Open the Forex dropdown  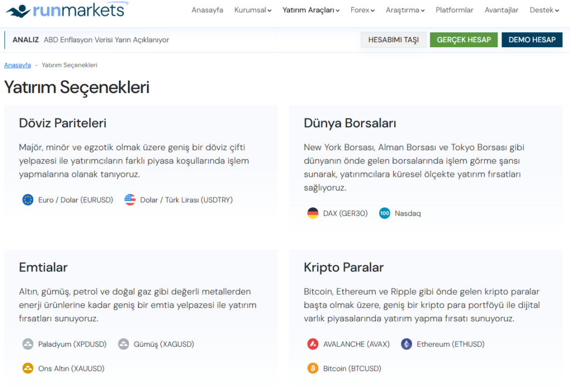tap(362, 10)
